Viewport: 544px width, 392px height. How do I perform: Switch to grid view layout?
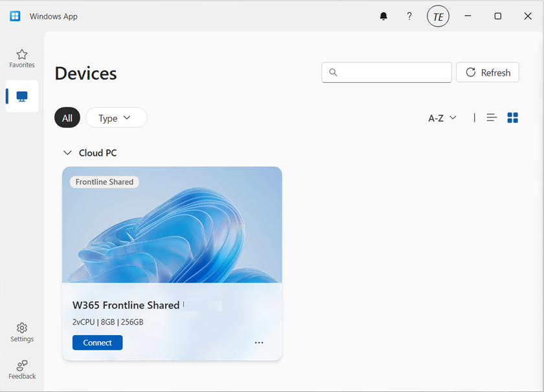click(513, 118)
